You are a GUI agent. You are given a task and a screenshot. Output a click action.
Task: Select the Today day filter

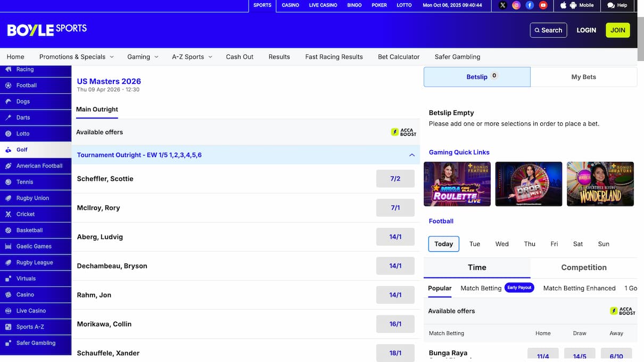point(443,244)
